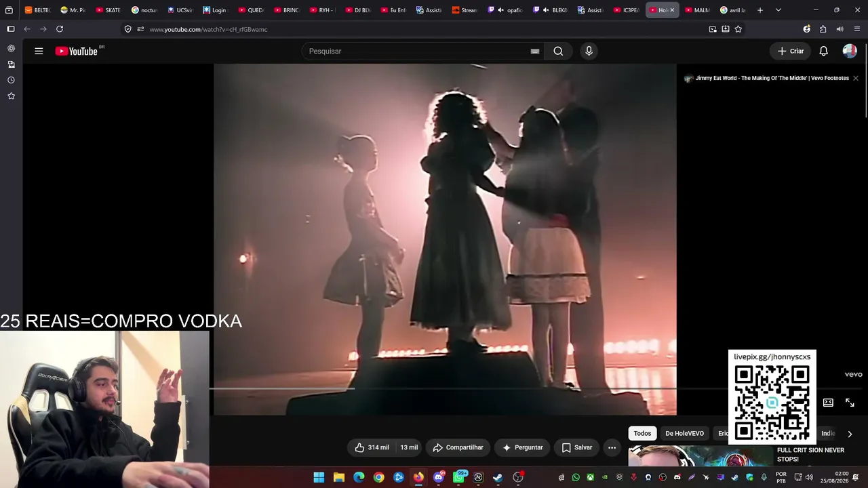Open YouTube notifications bell
Screen dimensions: 868x488
pos(823,51)
